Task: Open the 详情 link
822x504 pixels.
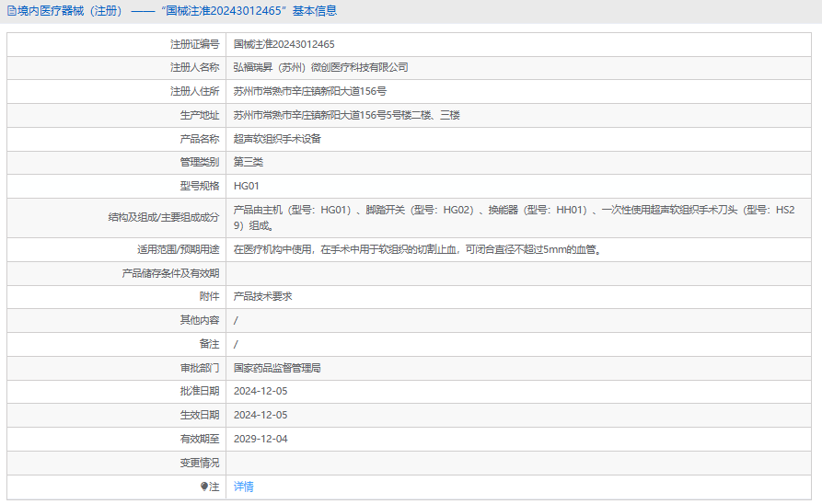Action: [x=243, y=487]
